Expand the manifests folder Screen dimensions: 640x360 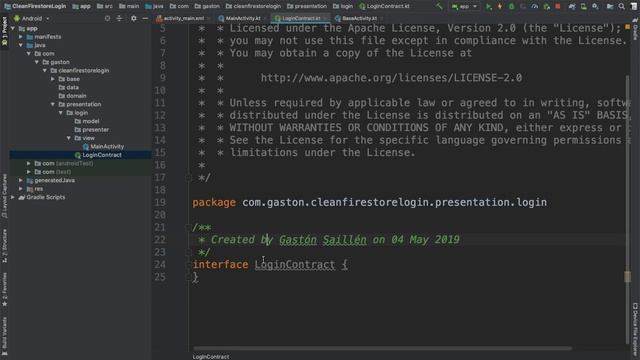[21, 37]
